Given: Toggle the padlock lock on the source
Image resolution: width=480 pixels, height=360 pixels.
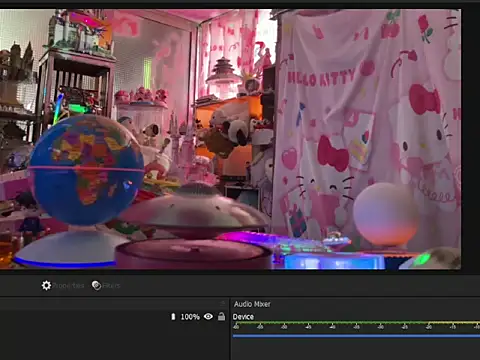Looking at the screenshot, I should coord(221,316).
